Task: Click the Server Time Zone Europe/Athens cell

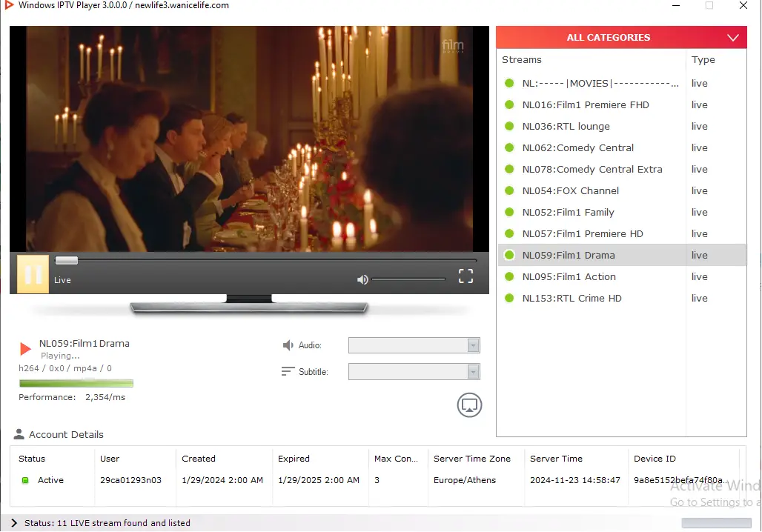Action: tap(465, 480)
